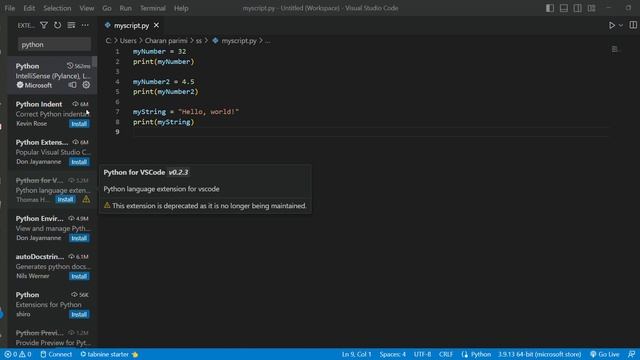Click the extensions search box containing python
Screen dimensions: 640x360
click(54, 44)
